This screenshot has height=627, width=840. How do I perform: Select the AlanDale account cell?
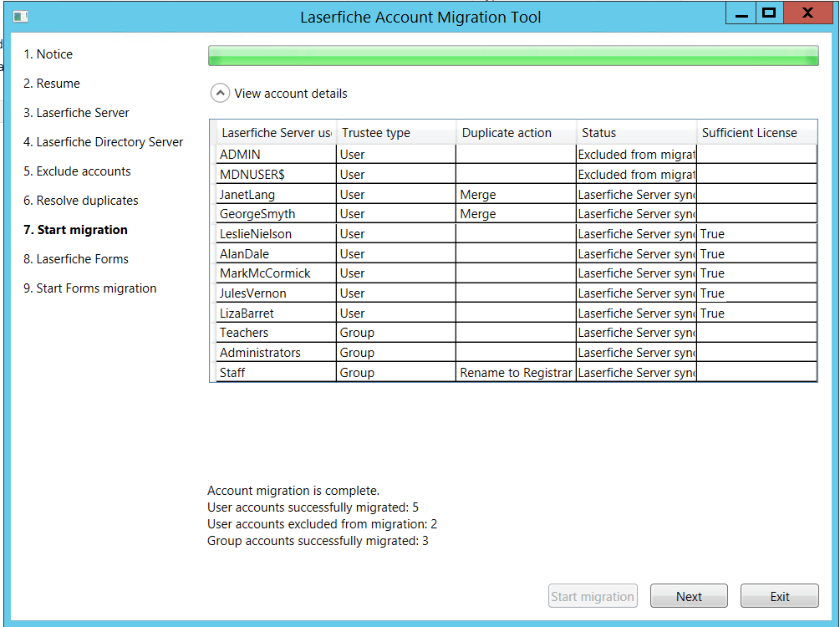coord(277,253)
